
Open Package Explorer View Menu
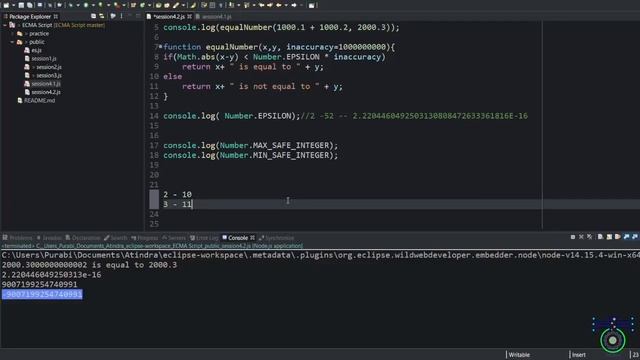pos(122,16)
